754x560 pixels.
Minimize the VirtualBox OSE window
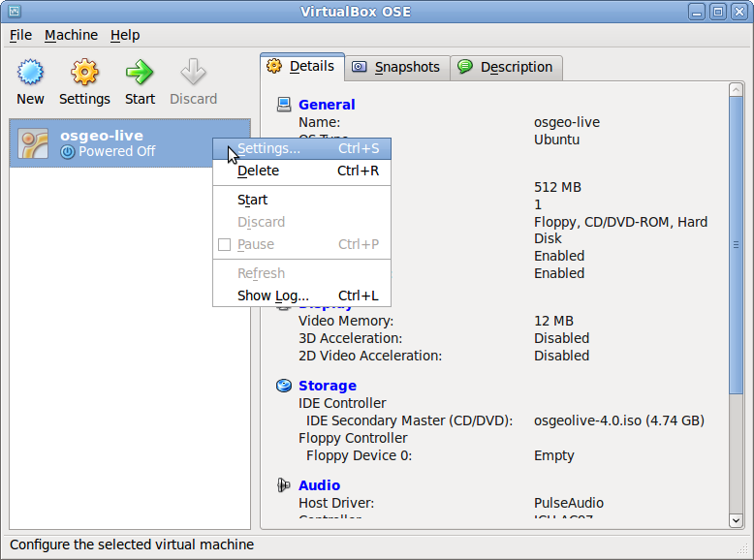coord(696,12)
